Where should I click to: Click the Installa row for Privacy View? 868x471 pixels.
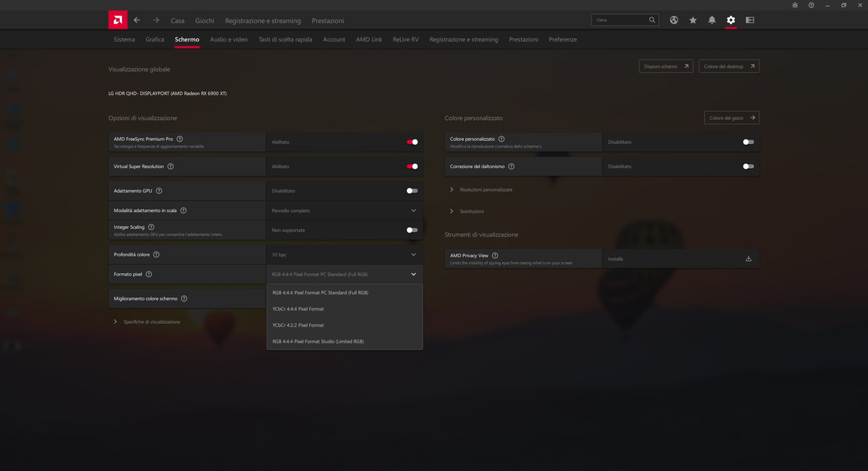pyautogui.click(x=681, y=259)
